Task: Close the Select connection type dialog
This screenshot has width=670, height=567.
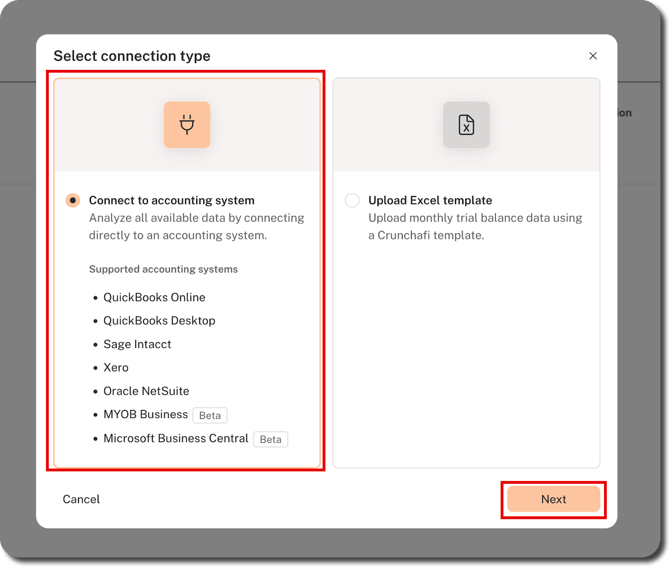Action: pyautogui.click(x=593, y=56)
